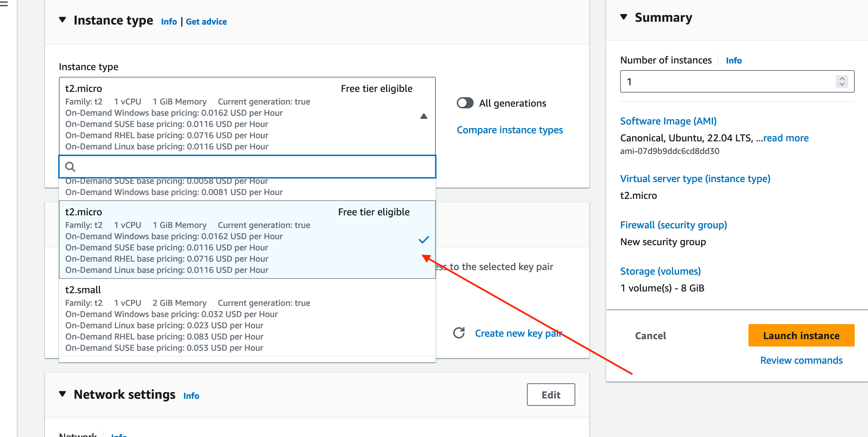Close the instance type dropdown arrow

(x=423, y=116)
